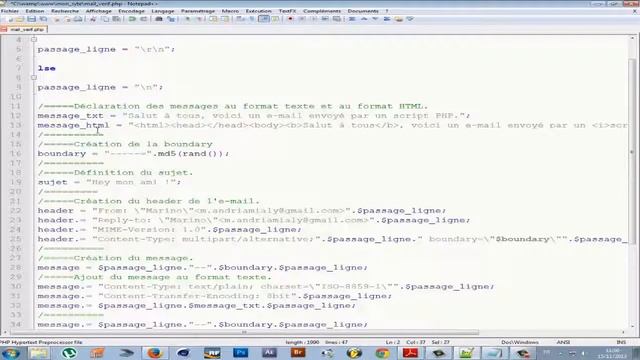Image resolution: width=640 pixels, height=360 pixels.
Task: Click the scroll-down arrow of the vertical scrollbar
Action: 632,326
